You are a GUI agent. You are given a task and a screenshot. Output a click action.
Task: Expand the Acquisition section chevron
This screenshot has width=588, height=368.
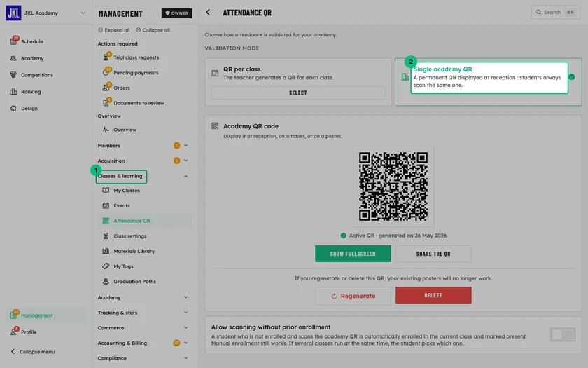point(185,161)
